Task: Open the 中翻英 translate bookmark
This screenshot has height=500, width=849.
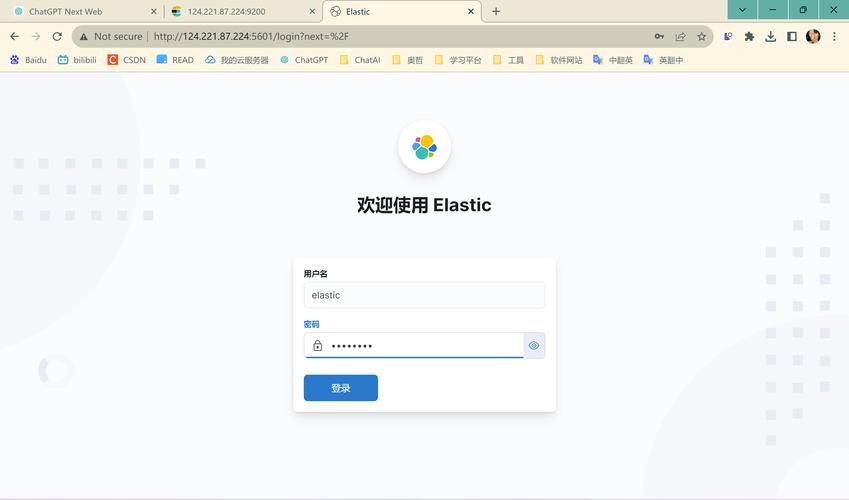Action: [x=612, y=60]
